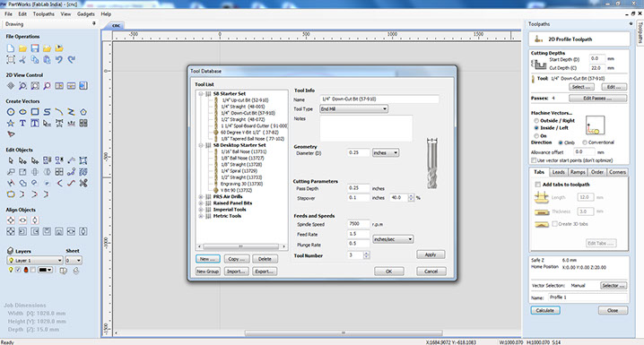Select the magnifier Zoom tool in 2D View Control

(22, 86)
